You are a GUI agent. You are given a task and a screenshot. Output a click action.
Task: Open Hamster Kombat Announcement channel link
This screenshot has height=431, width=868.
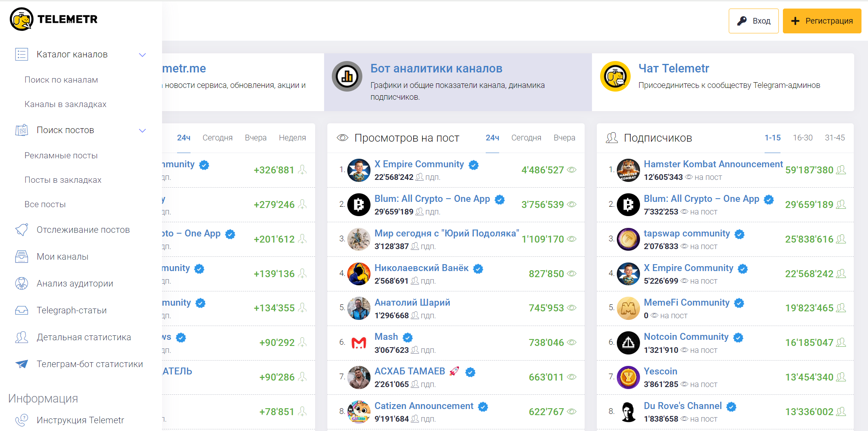tap(713, 164)
